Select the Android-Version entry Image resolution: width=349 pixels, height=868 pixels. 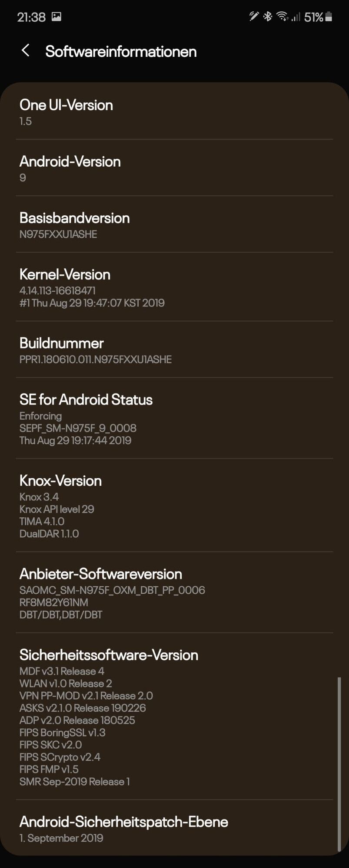pos(174,168)
